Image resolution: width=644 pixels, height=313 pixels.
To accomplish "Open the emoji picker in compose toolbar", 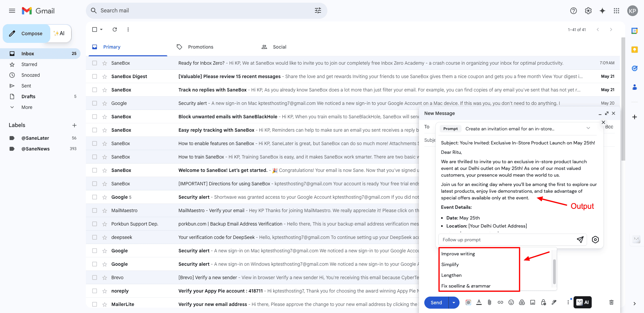I will point(511,302).
